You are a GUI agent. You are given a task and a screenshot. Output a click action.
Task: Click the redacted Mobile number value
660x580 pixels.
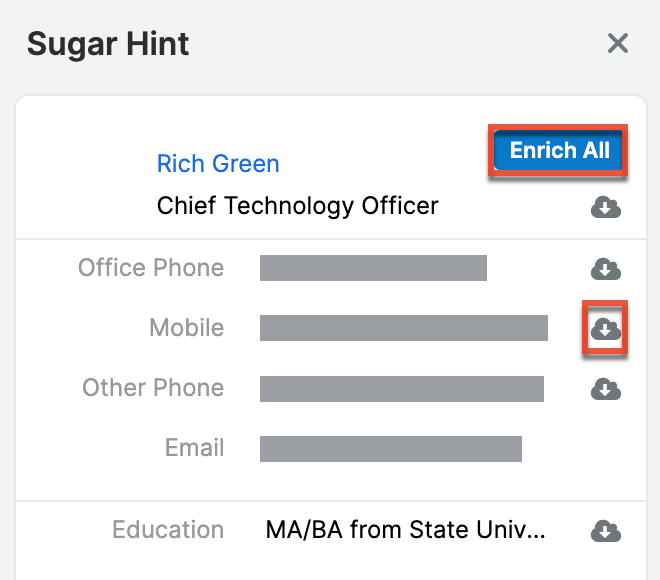point(404,328)
